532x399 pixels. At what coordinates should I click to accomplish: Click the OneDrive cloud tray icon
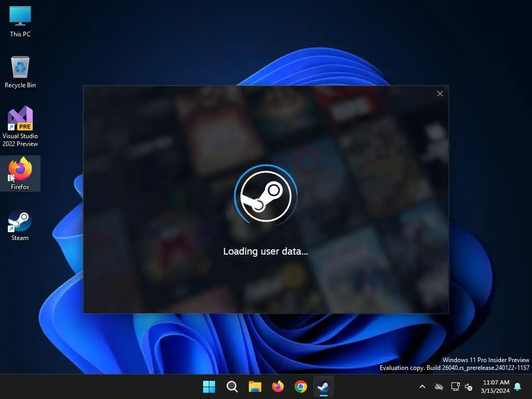439,387
